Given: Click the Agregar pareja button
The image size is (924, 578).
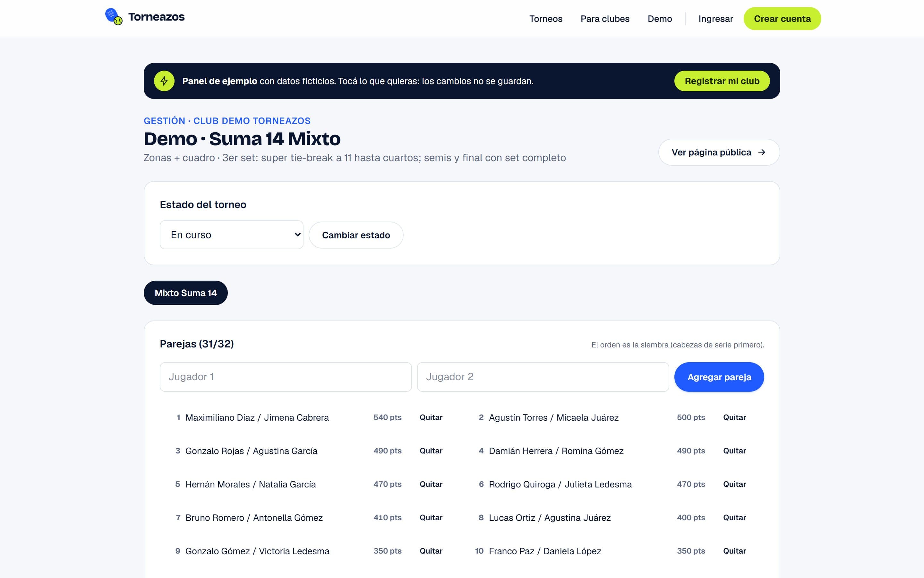Looking at the screenshot, I should click(719, 377).
